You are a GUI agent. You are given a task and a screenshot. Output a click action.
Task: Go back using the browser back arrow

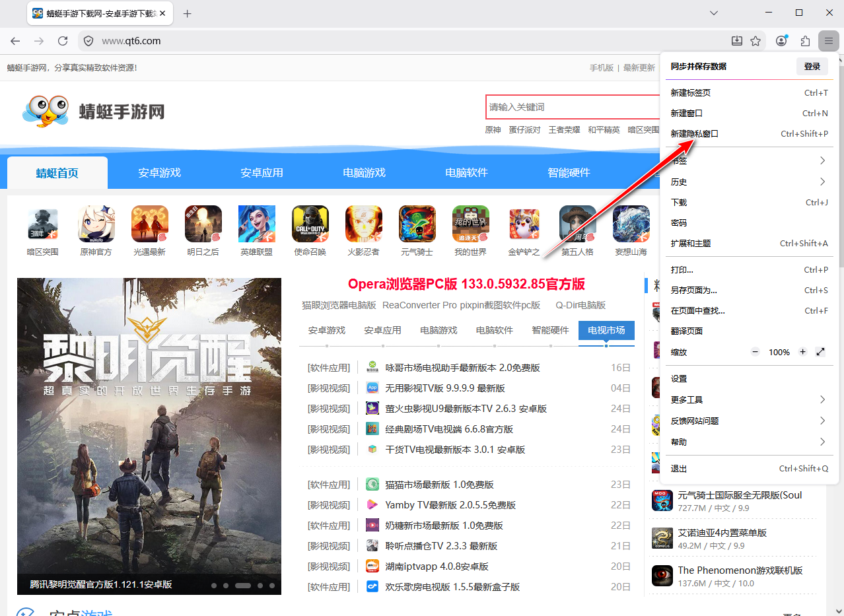tap(15, 41)
